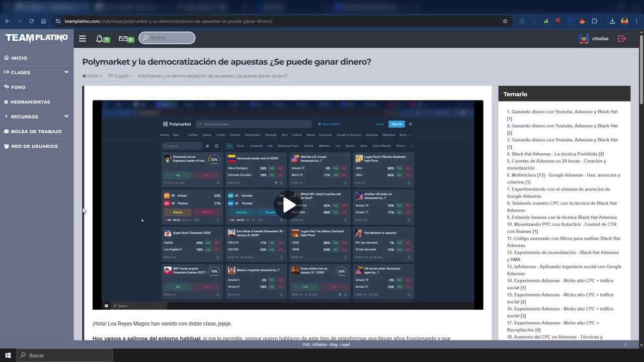This screenshot has width=644, height=362.
Task: Open the Legal footer link
Action: click(345, 345)
